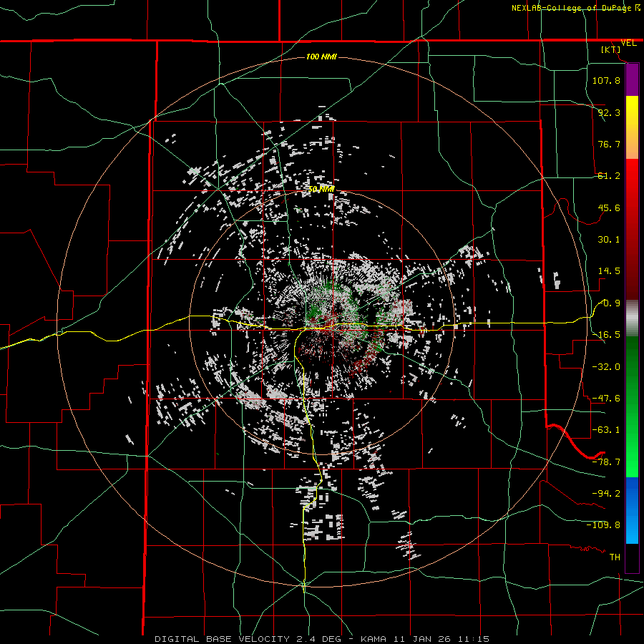Click the TH label on the legend

[x=615, y=557]
